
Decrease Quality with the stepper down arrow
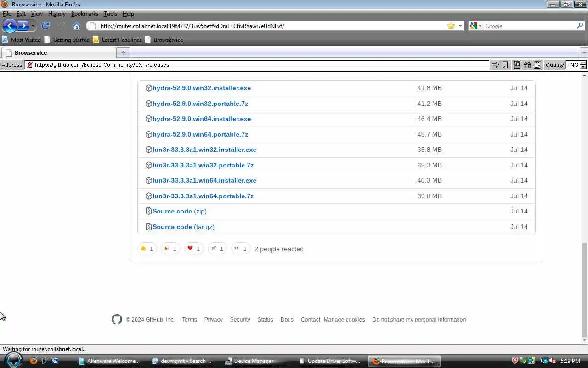tap(583, 67)
